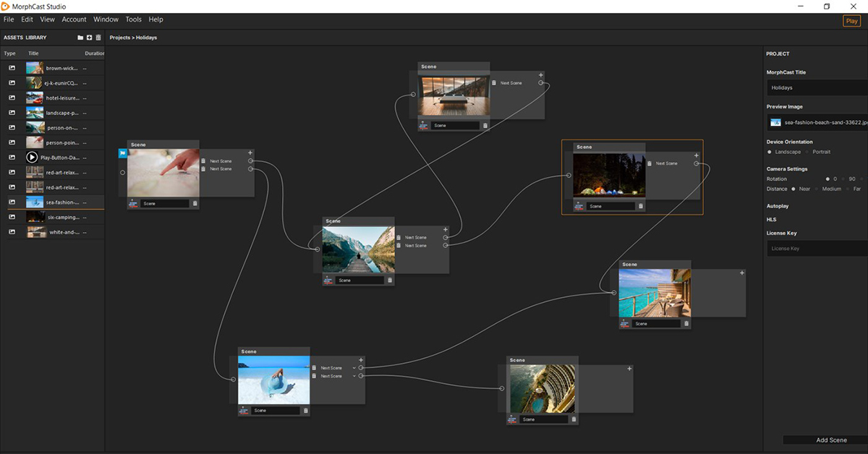Click the plus icon on the tropical resort scene
This screenshot has height=454, width=868.
(741, 273)
